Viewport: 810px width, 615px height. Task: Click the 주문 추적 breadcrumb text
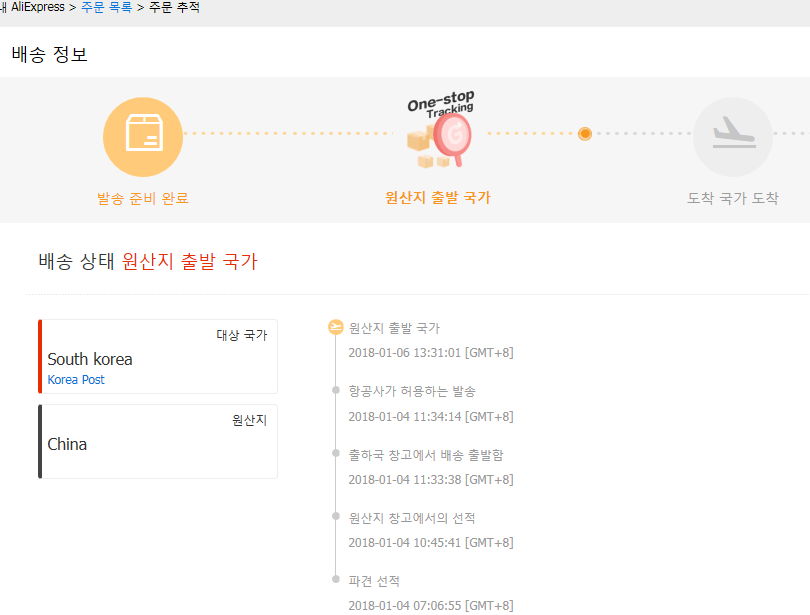point(174,8)
